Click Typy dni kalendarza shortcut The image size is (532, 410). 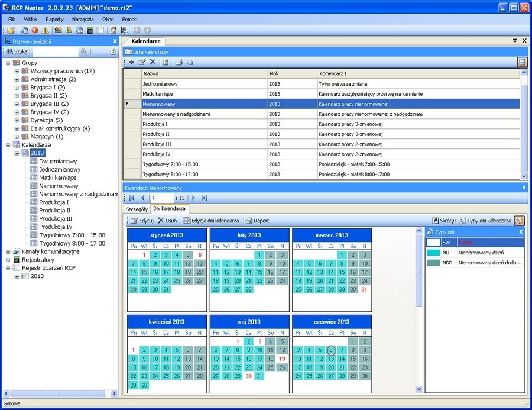[x=485, y=221]
